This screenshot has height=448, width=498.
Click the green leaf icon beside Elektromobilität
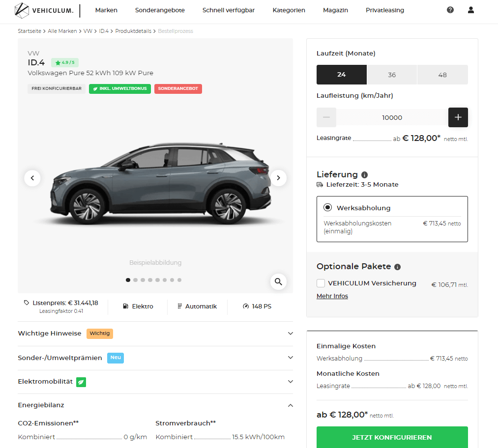point(81,382)
